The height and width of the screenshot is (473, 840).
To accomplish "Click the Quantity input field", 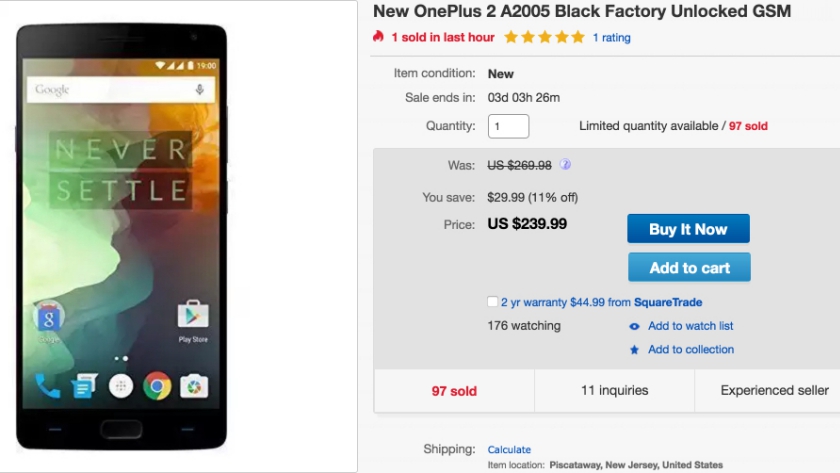I will (x=508, y=127).
